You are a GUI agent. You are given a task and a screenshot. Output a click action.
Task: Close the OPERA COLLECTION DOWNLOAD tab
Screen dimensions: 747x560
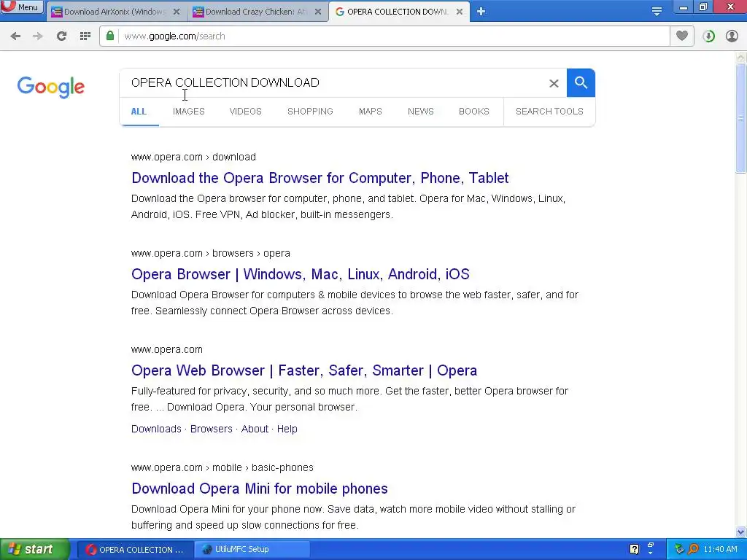click(x=460, y=12)
